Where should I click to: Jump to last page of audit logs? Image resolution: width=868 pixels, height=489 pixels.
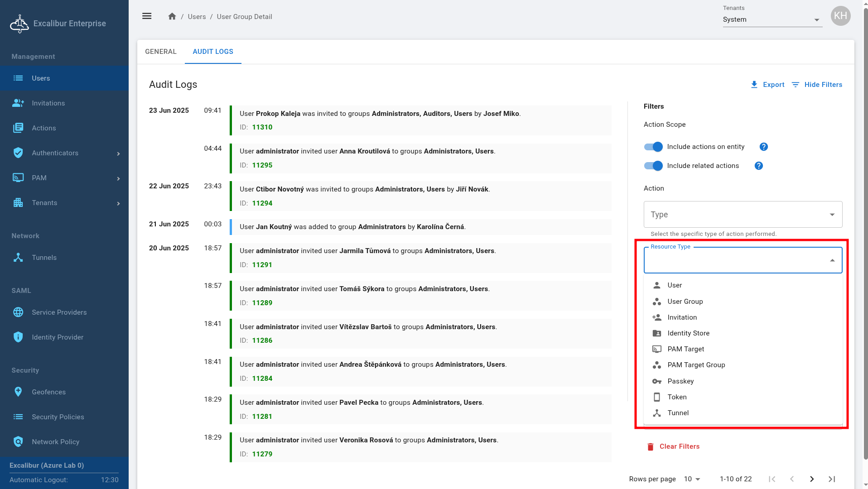(x=832, y=479)
